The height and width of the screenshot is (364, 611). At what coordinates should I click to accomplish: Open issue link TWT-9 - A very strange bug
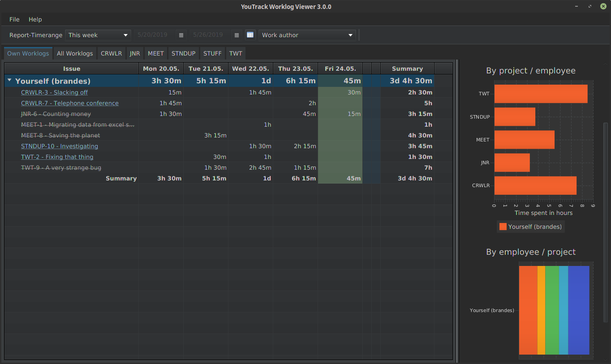tap(61, 167)
